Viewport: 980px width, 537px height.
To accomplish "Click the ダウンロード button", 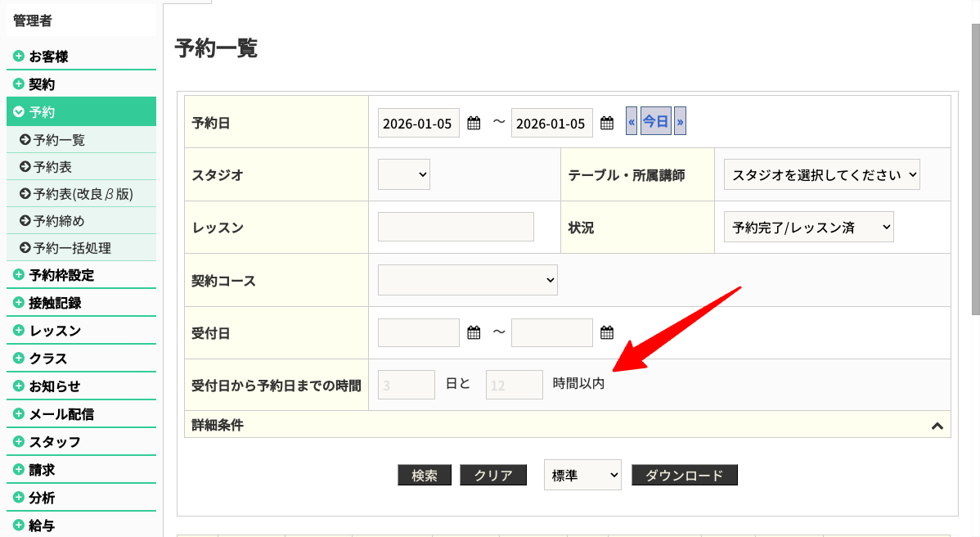I will click(x=684, y=476).
